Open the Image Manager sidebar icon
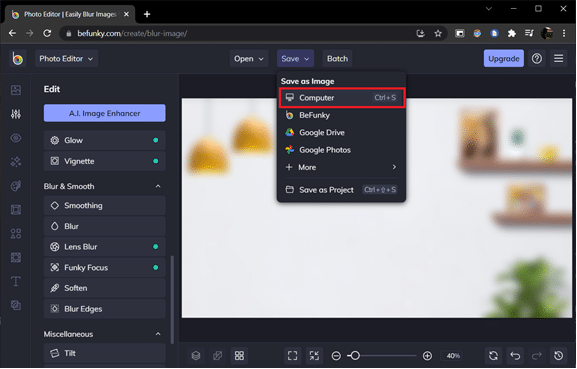Screen dimensions: 577x369 (16, 90)
